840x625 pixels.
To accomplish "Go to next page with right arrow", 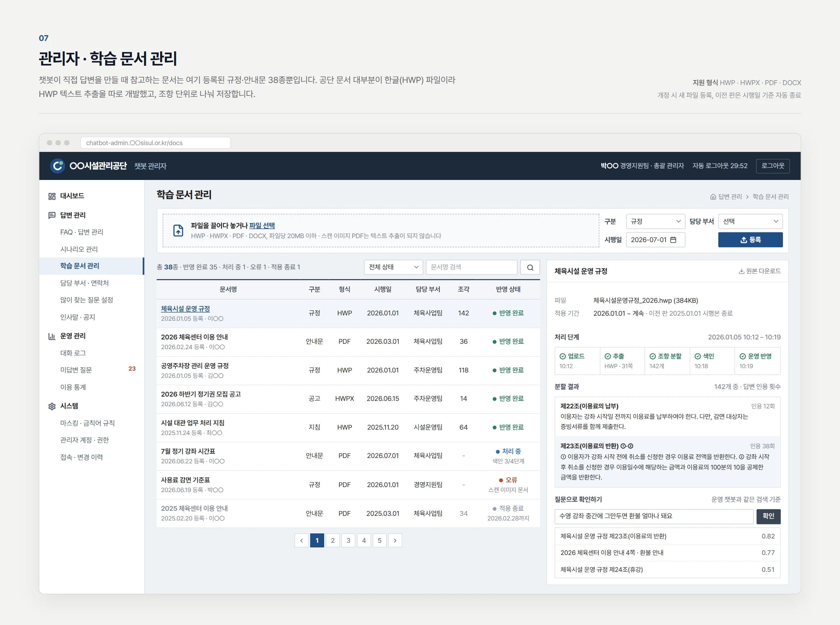I will [395, 541].
